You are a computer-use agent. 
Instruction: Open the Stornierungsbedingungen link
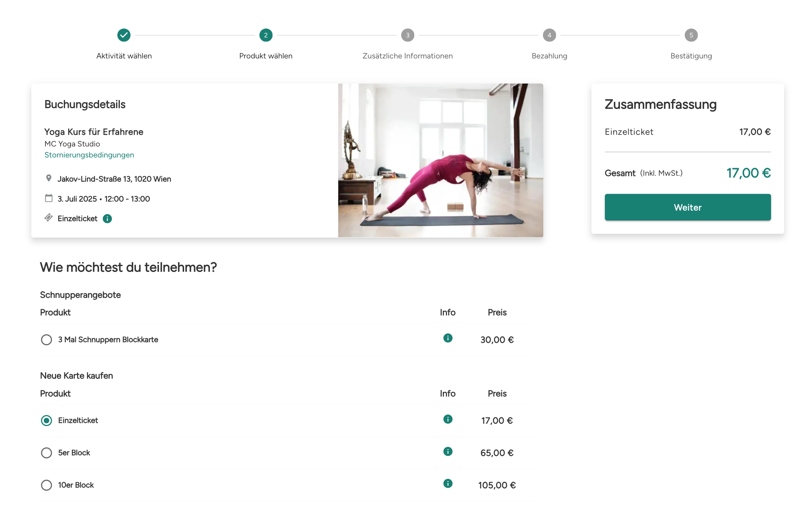coord(89,155)
